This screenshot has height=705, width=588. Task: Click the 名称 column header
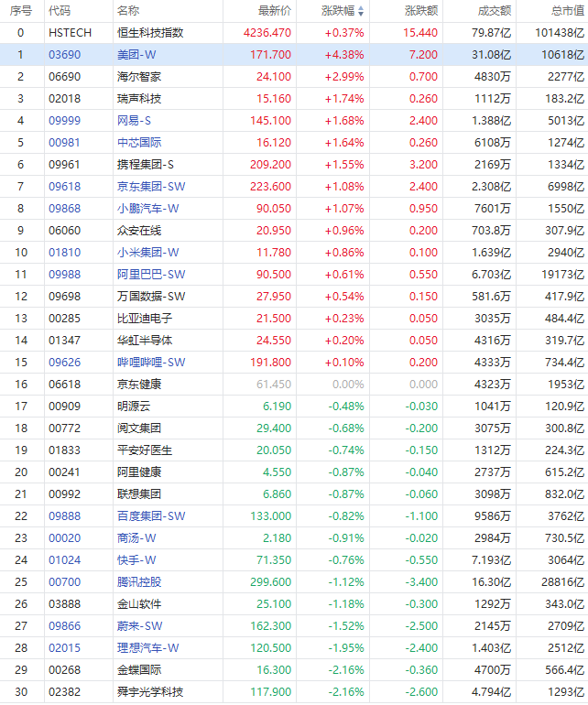point(128,11)
